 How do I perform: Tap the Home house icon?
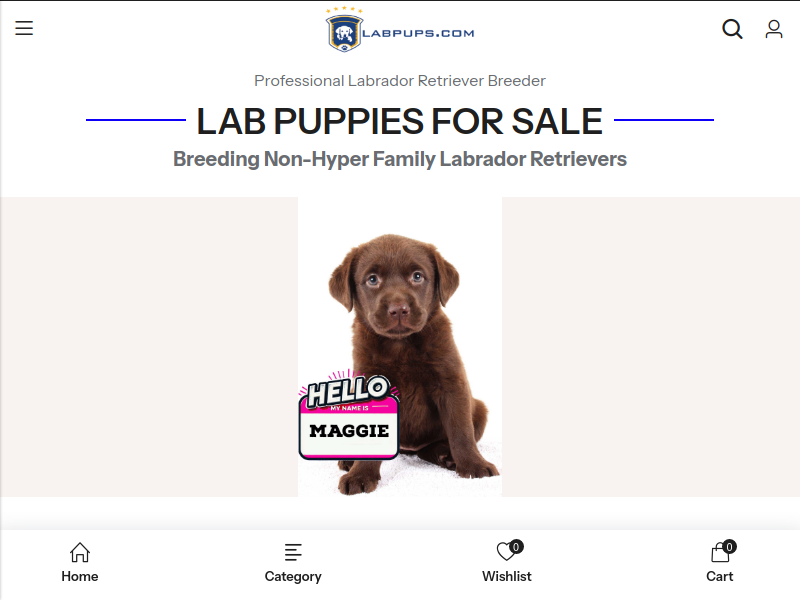pyautogui.click(x=80, y=552)
